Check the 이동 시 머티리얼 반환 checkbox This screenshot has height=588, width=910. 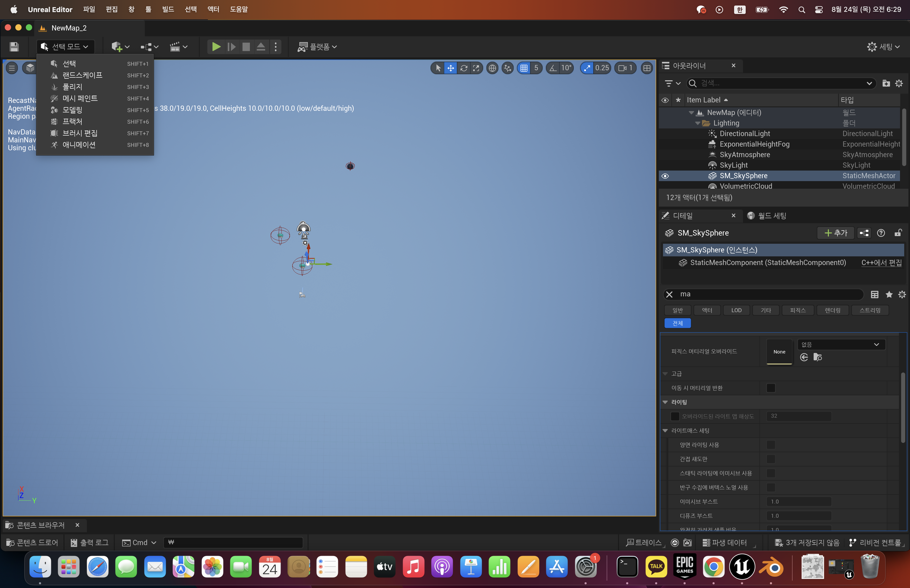771,388
